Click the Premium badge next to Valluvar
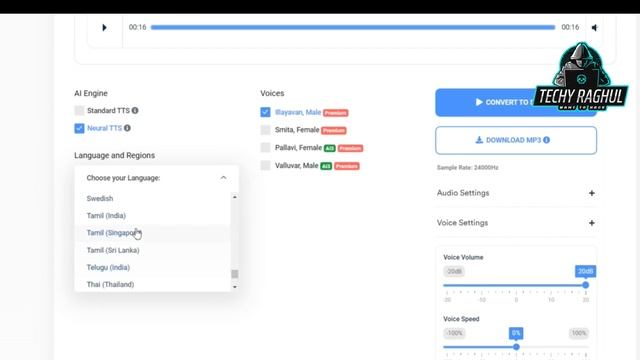Image resolution: width=640 pixels, height=360 pixels. pyautogui.click(x=347, y=166)
